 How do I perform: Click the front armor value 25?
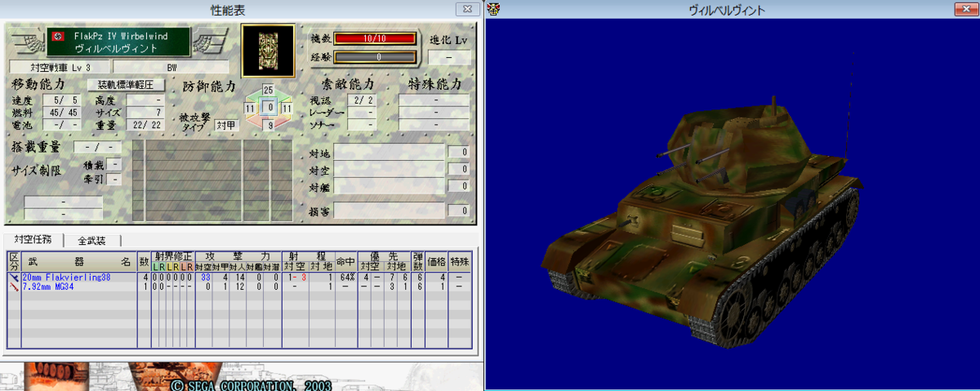pyautogui.click(x=269, y=89)
